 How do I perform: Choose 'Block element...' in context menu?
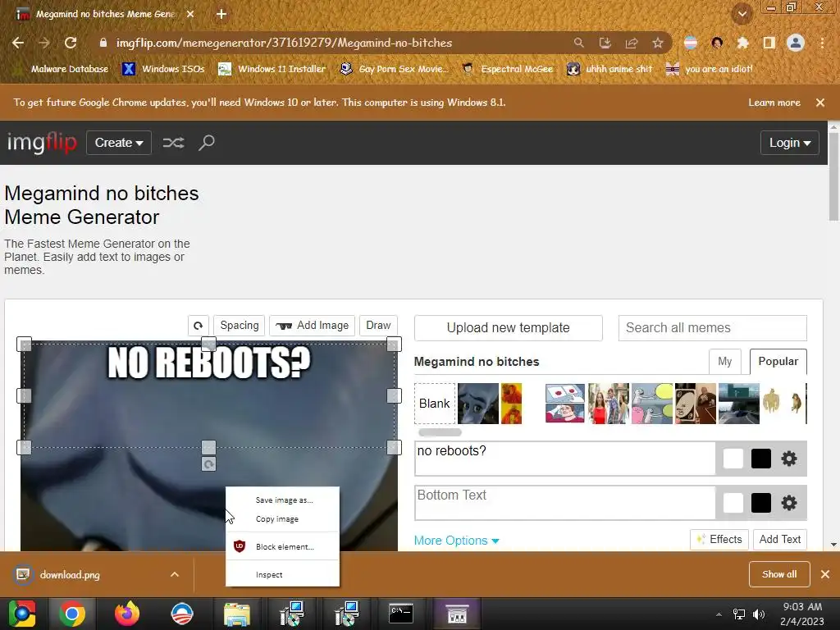283,546
